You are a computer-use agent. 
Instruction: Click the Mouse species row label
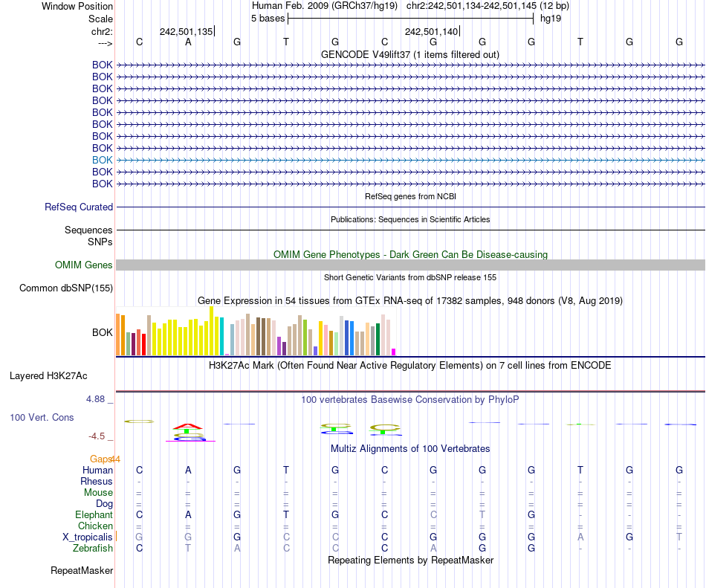click(x=98, y=493)
